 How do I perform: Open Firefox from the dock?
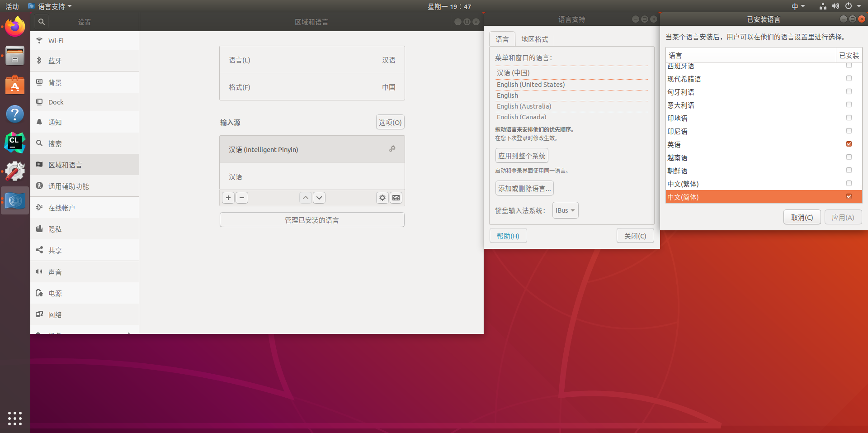[15, 27]
